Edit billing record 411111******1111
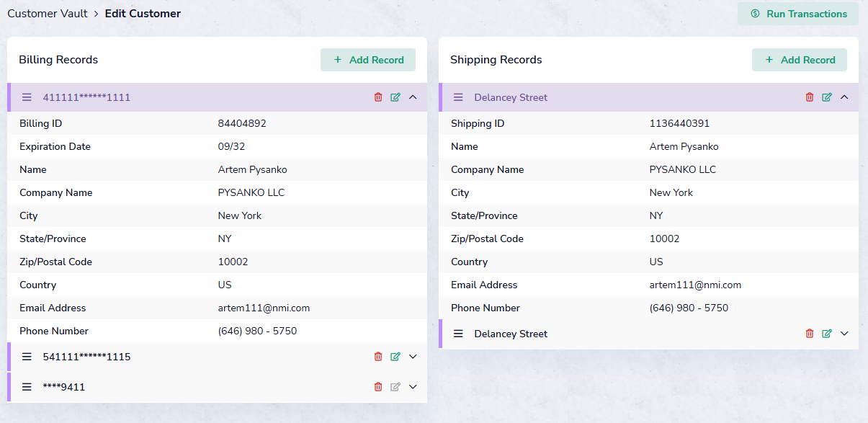The height and width of the screenshot is (423, 868). [395, 97]
